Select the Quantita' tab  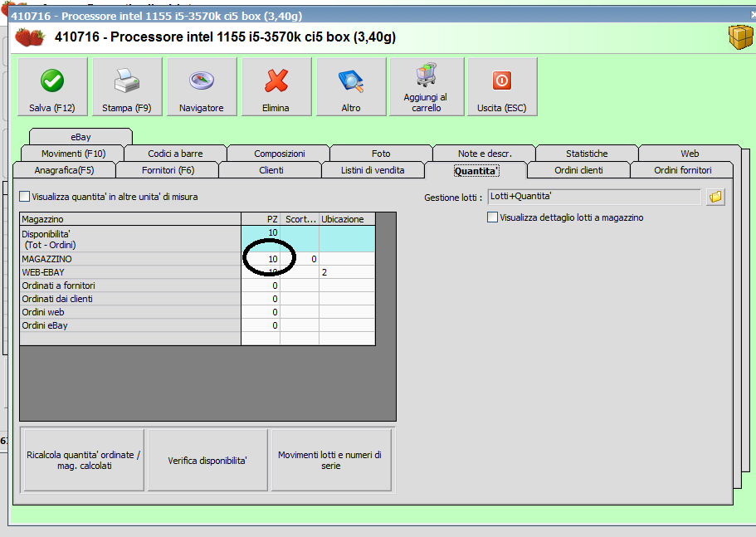(x=476, y=171)
